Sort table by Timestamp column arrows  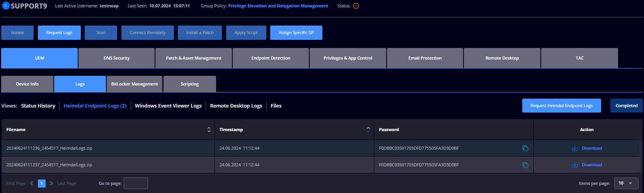tap(368, 130)
